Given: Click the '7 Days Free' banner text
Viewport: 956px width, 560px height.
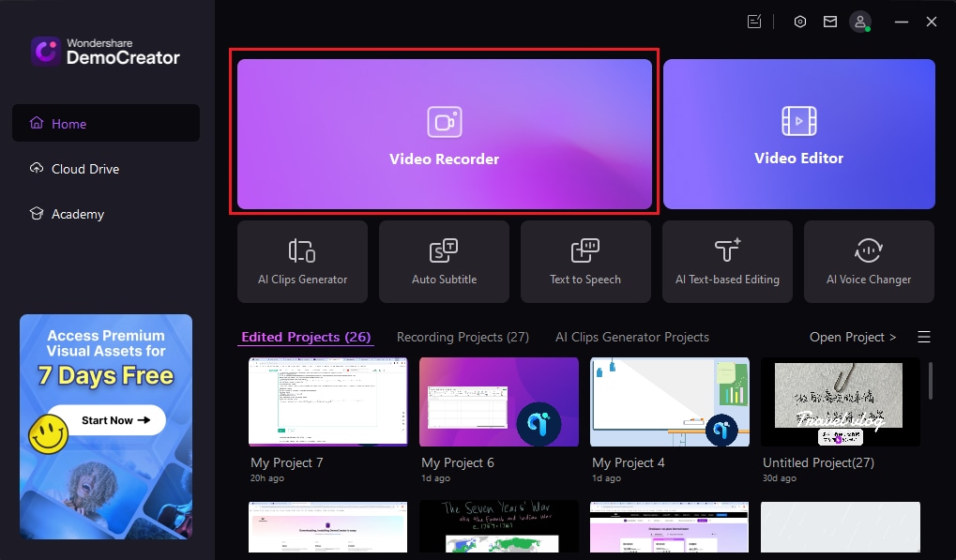Looking at the screenshot, I should point(106,375).
